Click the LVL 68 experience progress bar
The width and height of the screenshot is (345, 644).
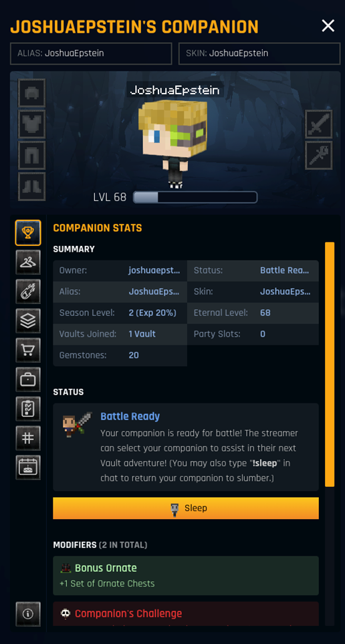(x=195, y=197)
